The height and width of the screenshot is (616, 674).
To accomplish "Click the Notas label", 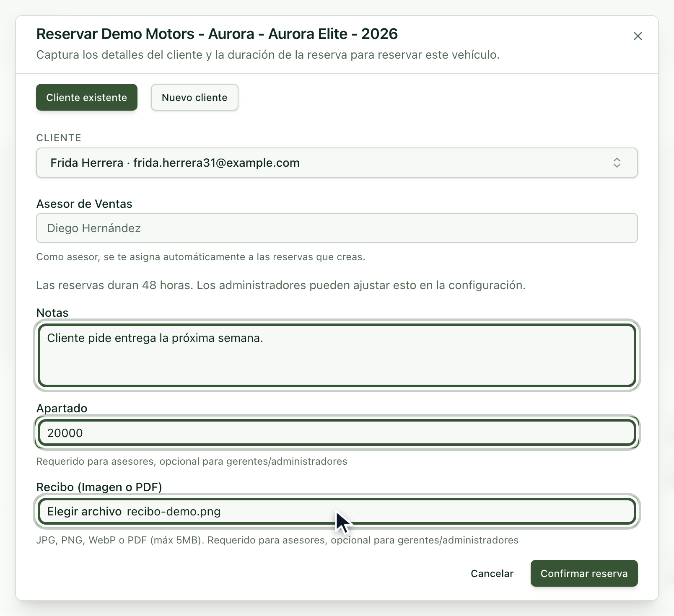I will click(52, 313).
